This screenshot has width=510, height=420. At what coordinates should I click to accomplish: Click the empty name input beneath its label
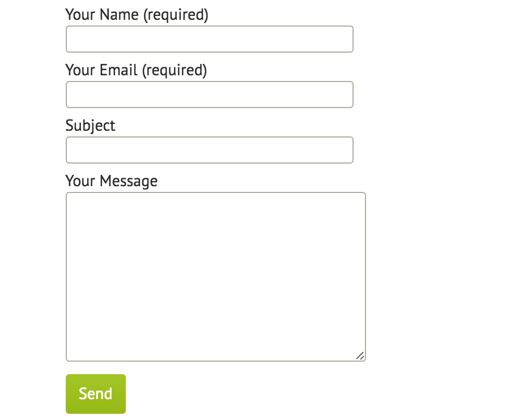209,39
